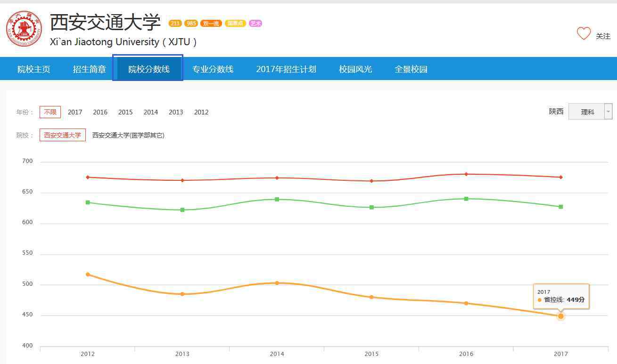Click the red line's 2014 data point
The height and width of the screenshot is (364, 617).
point(277,178)
